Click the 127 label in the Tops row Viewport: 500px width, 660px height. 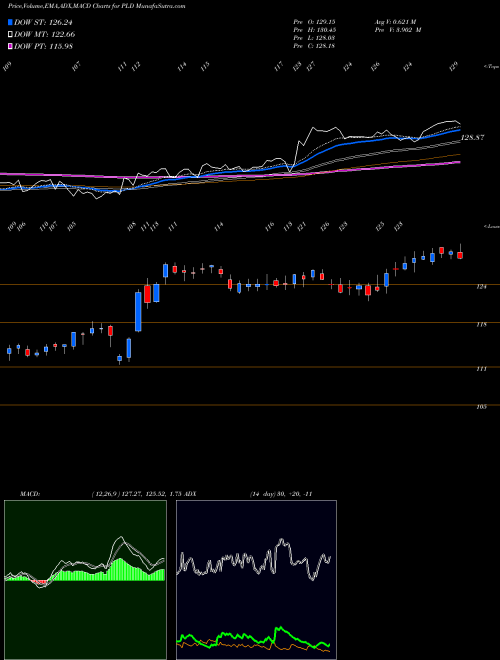point(311,67)
